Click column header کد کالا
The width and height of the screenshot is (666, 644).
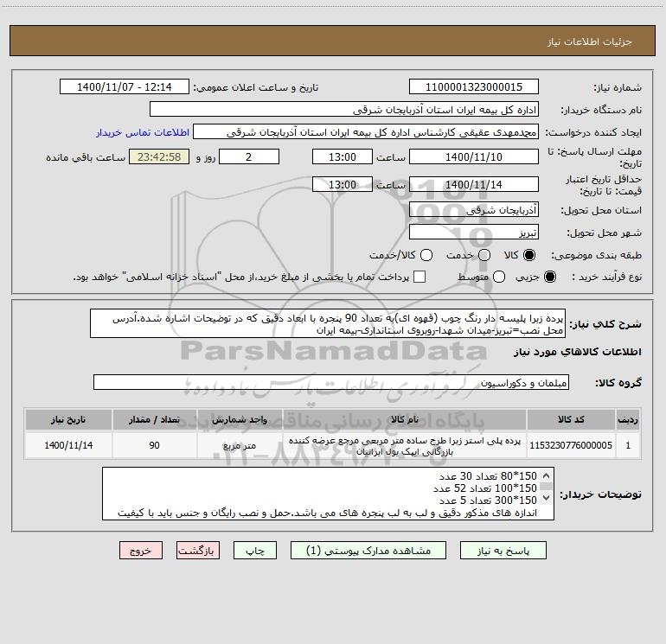pyautogui.click(x=571, y=419)
